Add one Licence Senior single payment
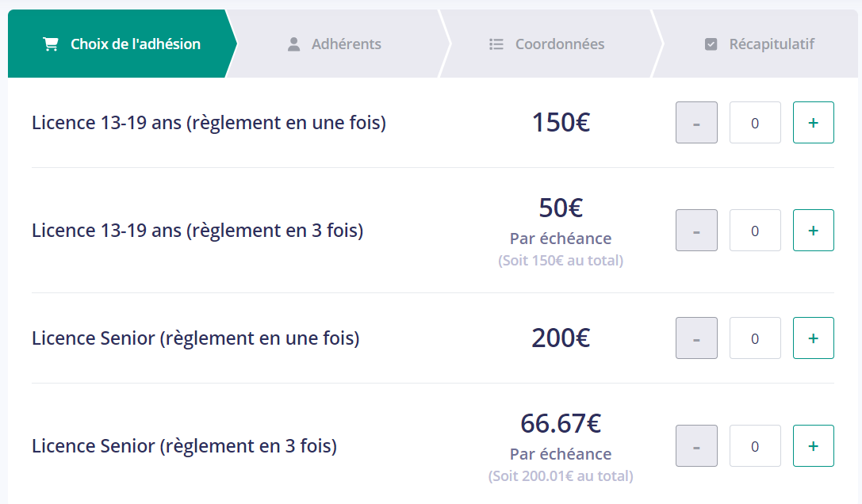862x504 pixels. click(813, 338)
